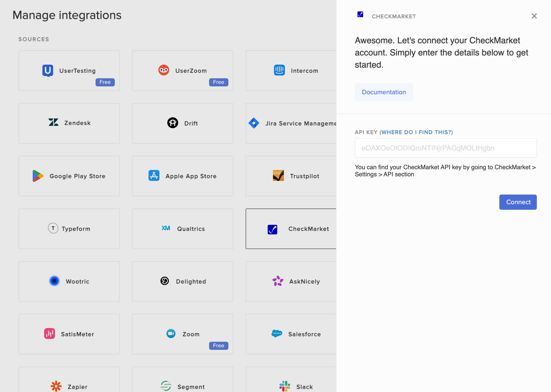Focus the API Key input field
The height and width of the screenshot is (392, 551).
tap(446, 148)
